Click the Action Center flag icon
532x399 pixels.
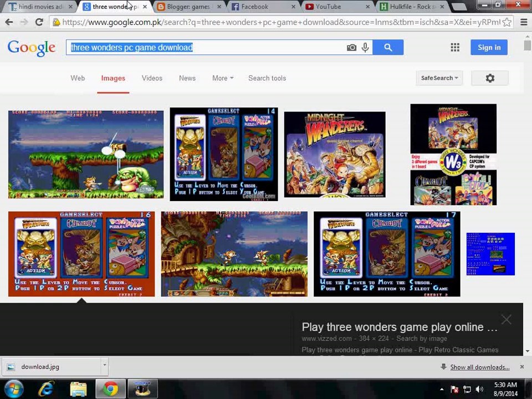455,389
